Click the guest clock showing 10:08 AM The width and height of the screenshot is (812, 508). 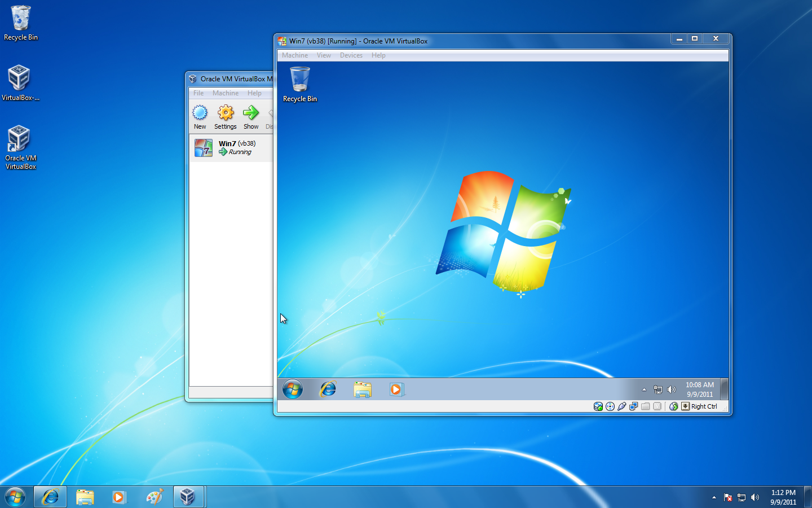pyautogui.click(x=700, y=389)
